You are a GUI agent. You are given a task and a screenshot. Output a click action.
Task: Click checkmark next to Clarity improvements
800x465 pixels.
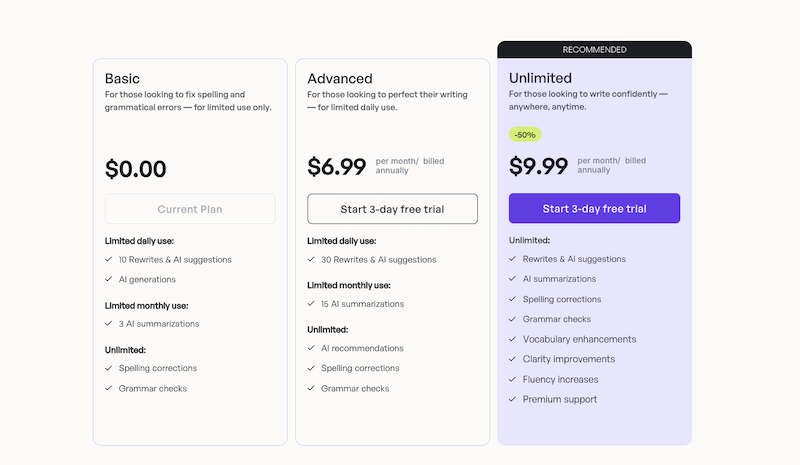click(513, 359)
